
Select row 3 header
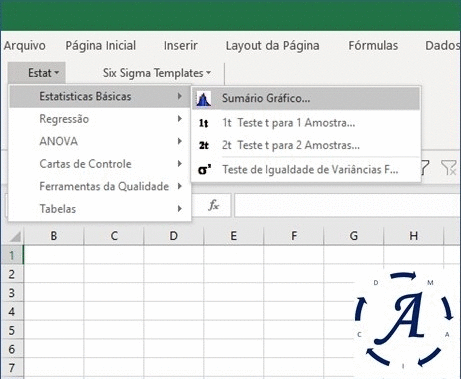(x=12, y=293)
